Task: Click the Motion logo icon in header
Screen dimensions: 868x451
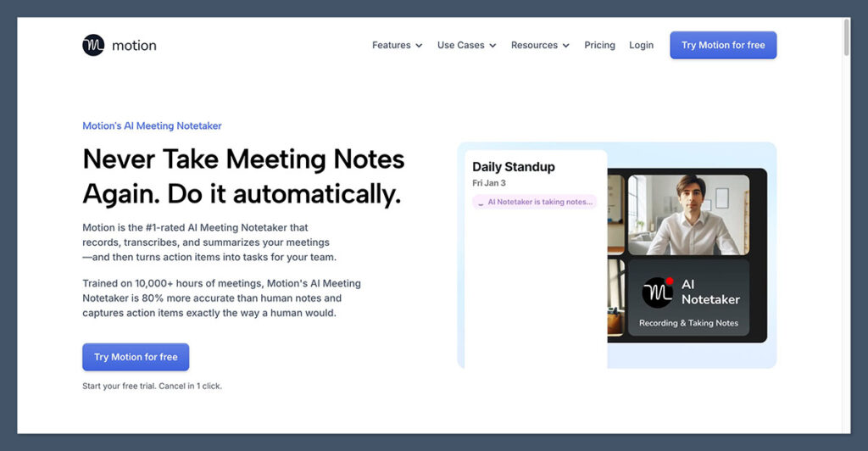Action: [93, 46]
